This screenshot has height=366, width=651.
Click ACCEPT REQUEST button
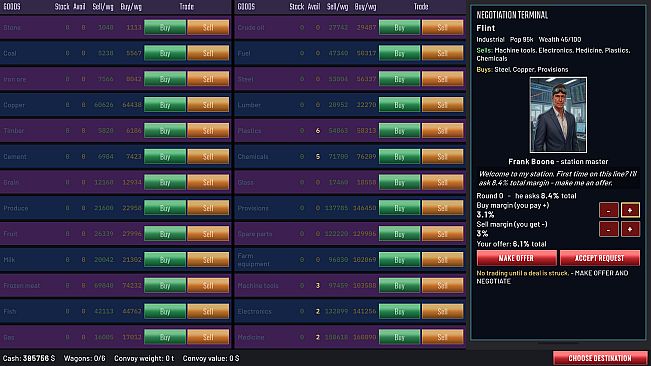coord(600,258)
